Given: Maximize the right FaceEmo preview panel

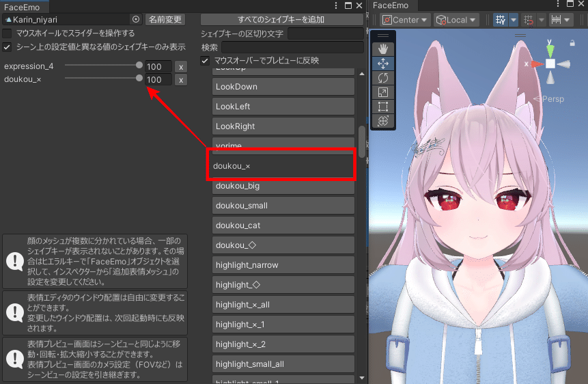Looking at the screenshot, I should click(570, 3).
